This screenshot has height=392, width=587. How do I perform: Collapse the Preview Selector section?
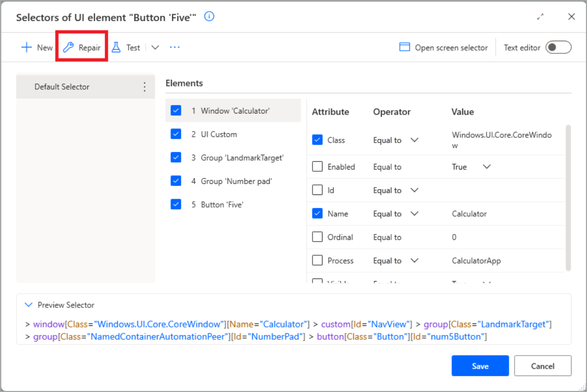pos(29,305)
